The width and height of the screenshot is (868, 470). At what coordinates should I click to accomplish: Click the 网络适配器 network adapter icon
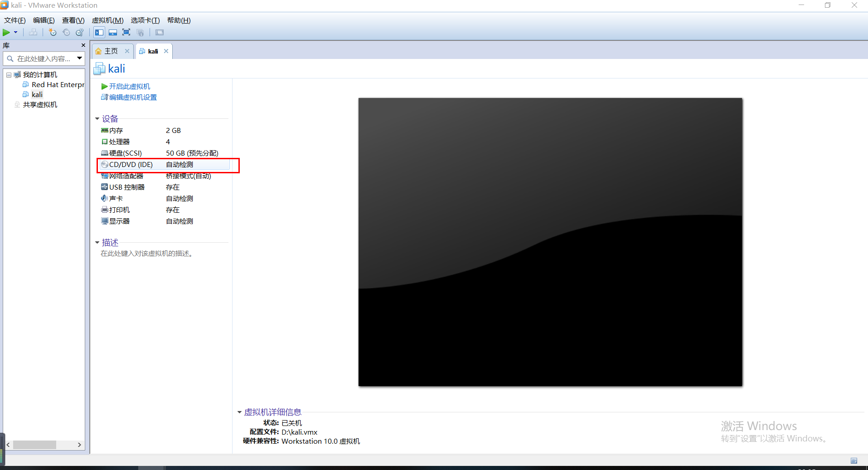(x=104, y=176)
